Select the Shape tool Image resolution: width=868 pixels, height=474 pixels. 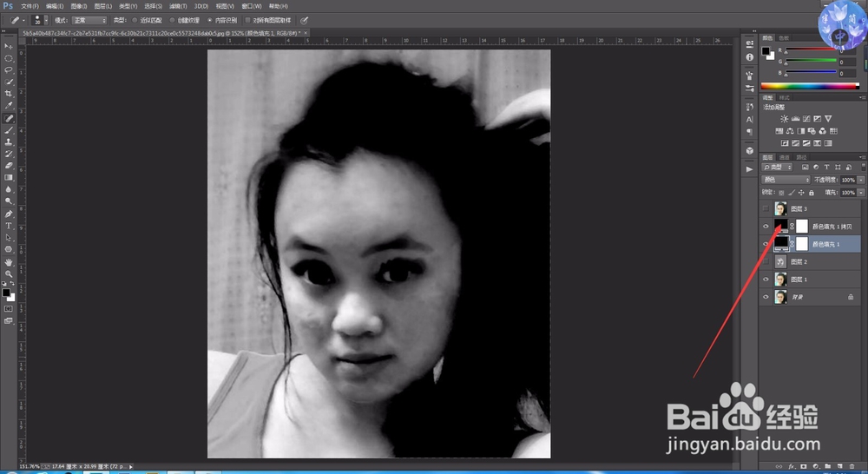coord(9,250)
